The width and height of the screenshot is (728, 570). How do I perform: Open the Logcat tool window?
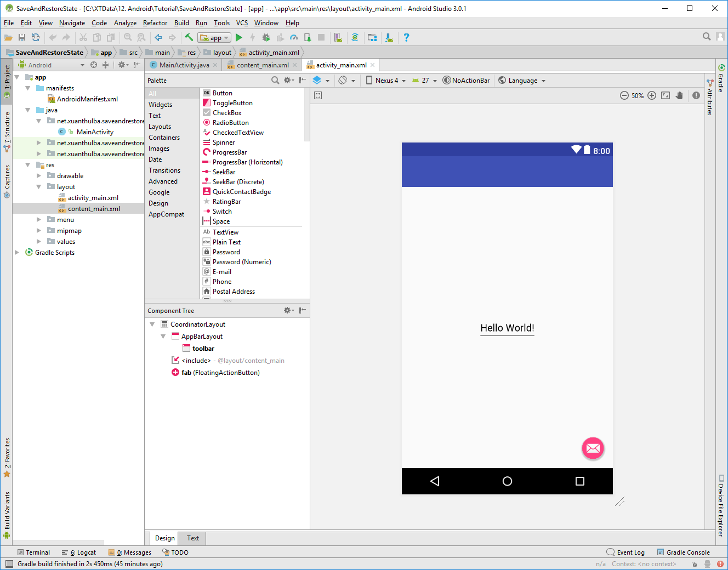[79, 552]
